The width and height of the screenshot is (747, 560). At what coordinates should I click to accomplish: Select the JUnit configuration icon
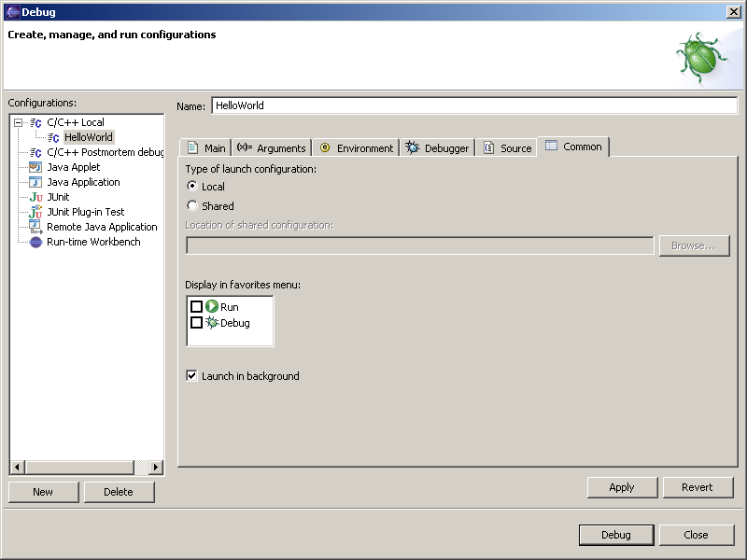[35, 197]
